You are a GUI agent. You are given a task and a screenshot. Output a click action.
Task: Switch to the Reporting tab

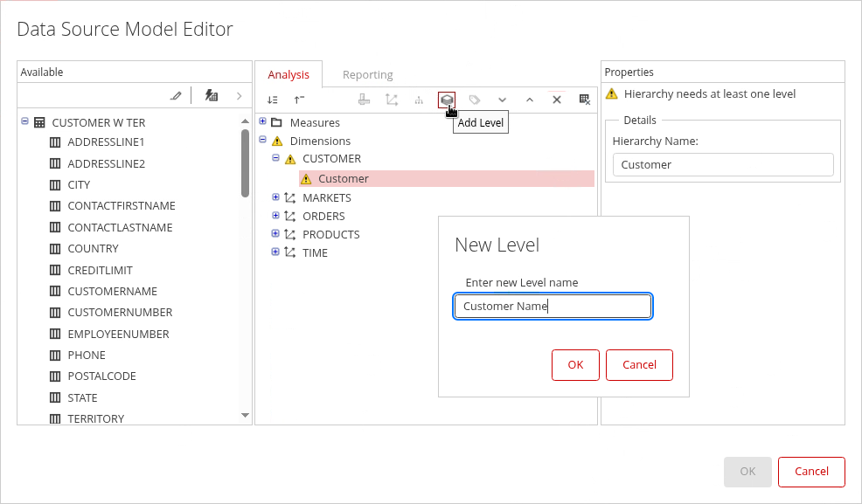367,74
